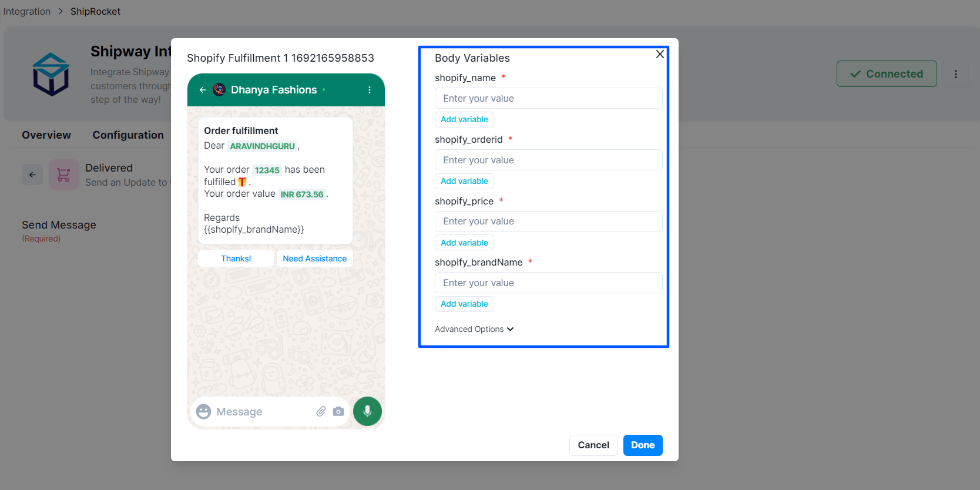Click the 12345 order number chip
Viewport: 980px width, 490px height.
click(267, 170)
